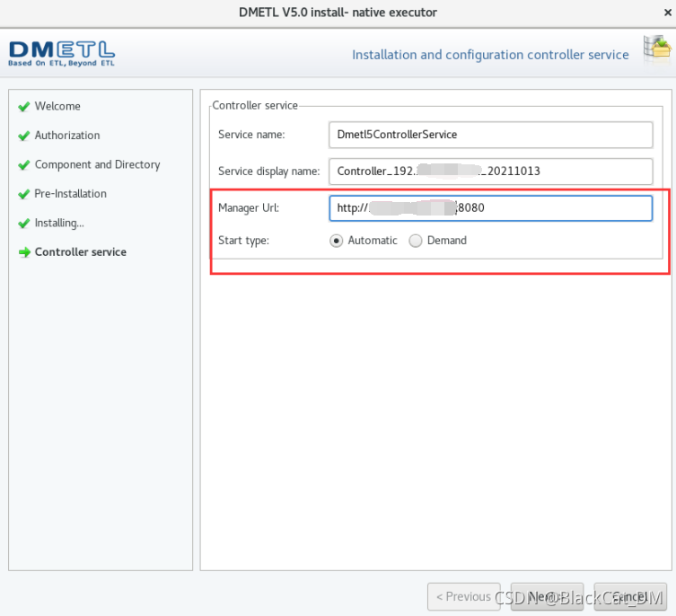This screenshot has width=676, height=616.
Task: Select Demand start type
Action: [x=416, y=241]
